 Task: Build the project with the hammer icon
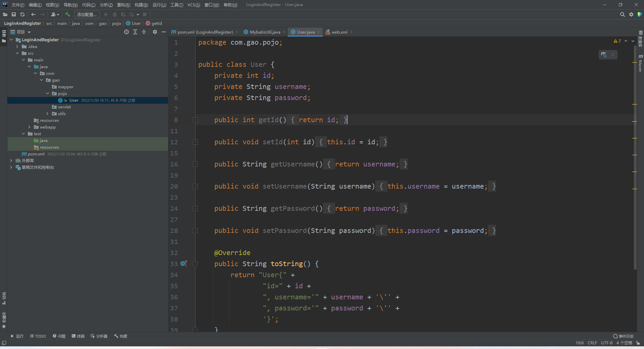(67, 14)
